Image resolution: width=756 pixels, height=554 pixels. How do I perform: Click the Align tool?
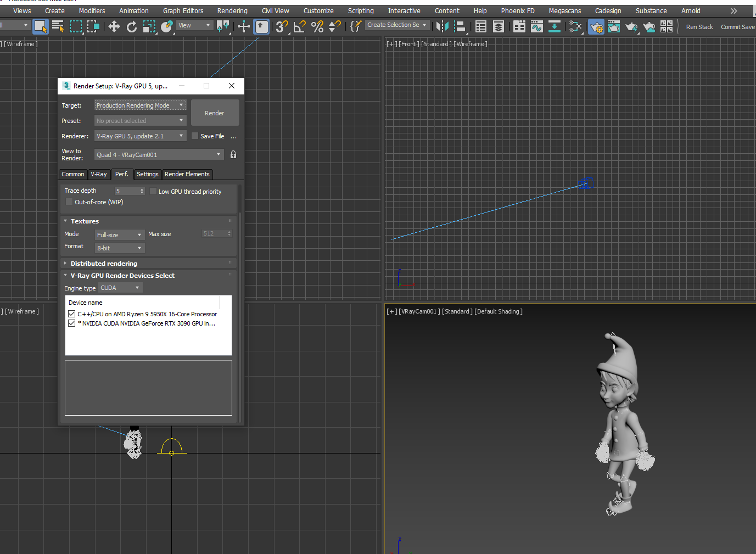tap(460, 26)
